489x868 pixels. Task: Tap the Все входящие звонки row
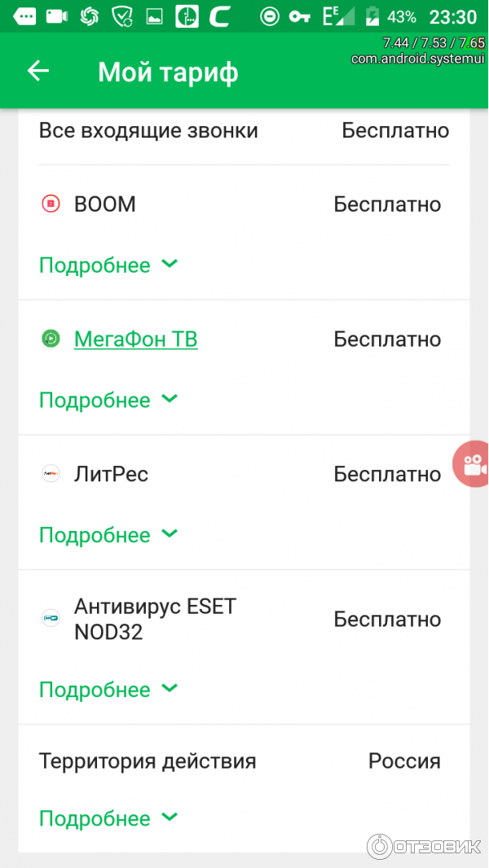click(x=244, y=130)
